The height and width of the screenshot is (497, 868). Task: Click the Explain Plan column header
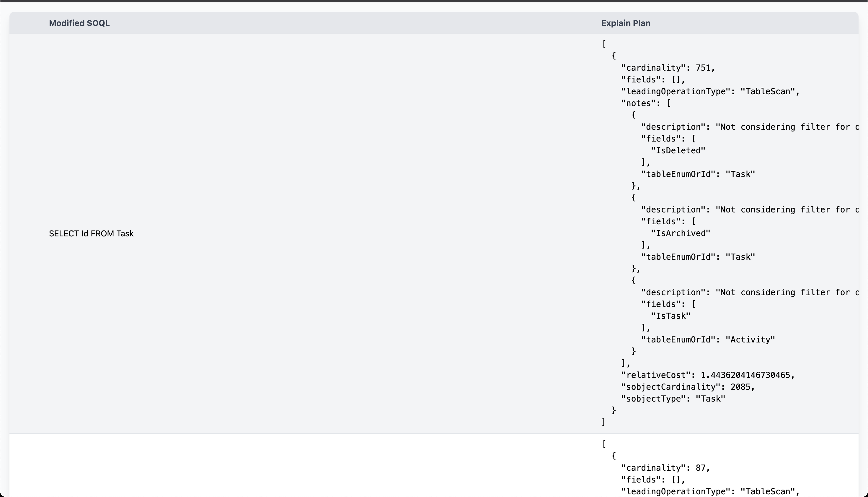point(626,23)
